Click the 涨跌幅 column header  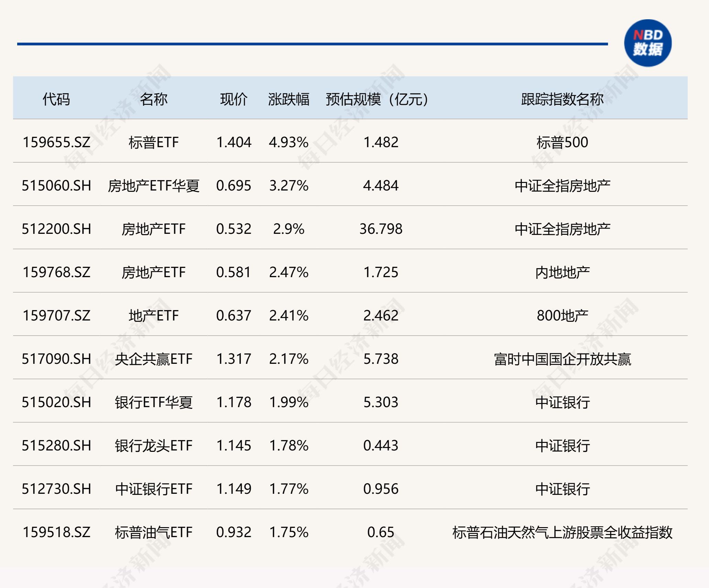tap(289, 99)
